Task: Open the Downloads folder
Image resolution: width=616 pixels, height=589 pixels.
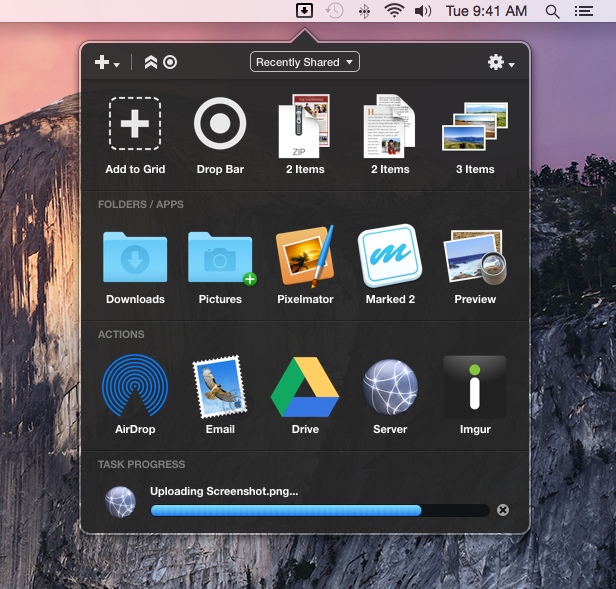Action: [135, 257]
